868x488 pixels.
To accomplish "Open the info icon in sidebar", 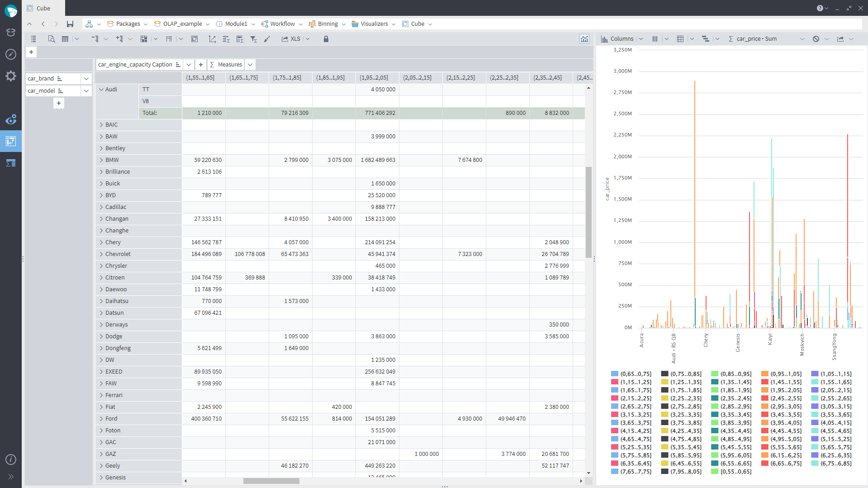I will point(11,460).
